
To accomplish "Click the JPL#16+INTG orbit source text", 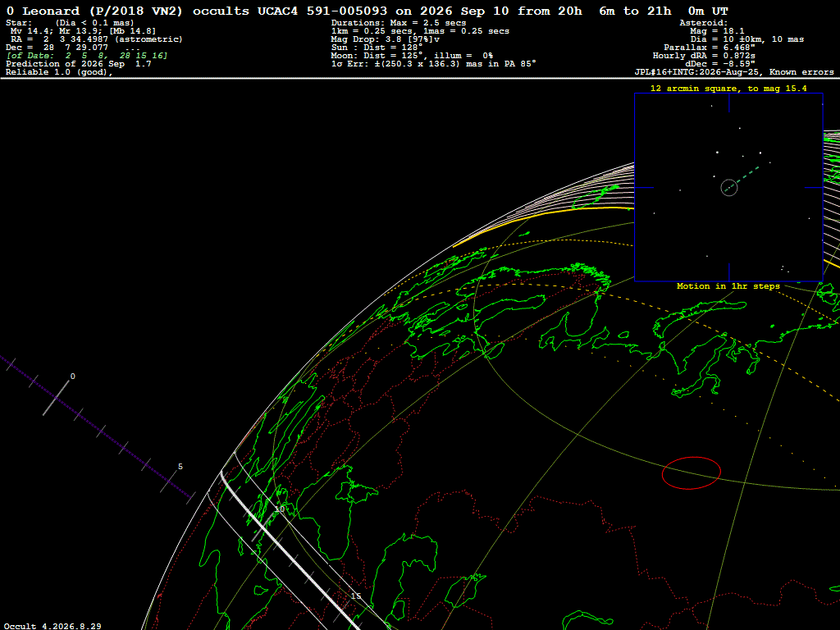I will 734,72.
